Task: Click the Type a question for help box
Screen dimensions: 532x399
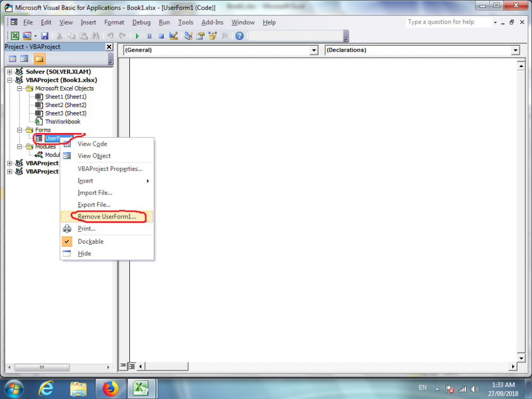Action: pos(449,22)
